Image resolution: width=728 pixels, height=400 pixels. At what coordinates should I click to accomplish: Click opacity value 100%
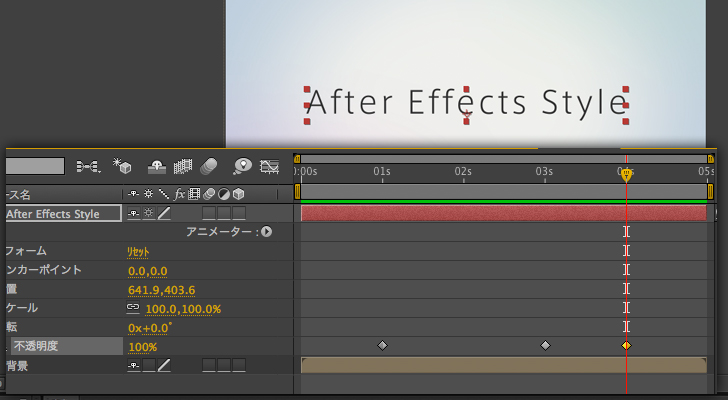[x=143, y=347]
